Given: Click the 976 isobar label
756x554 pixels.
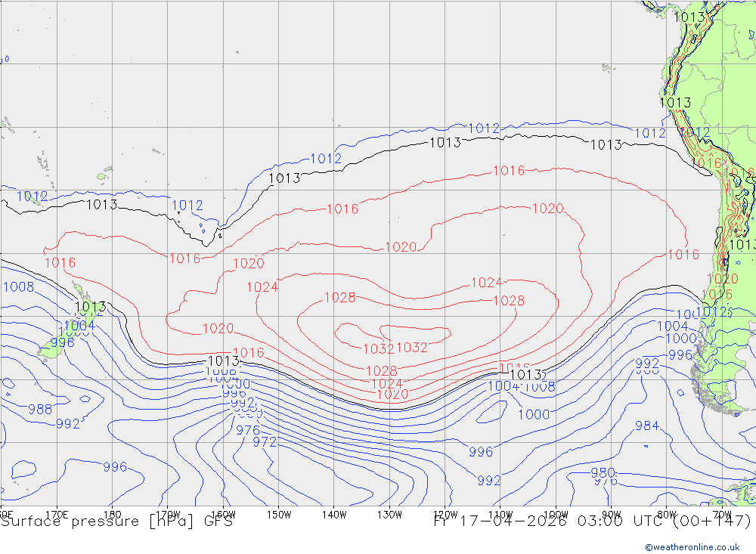Looking at the screenshot, I should click(248, 430).
